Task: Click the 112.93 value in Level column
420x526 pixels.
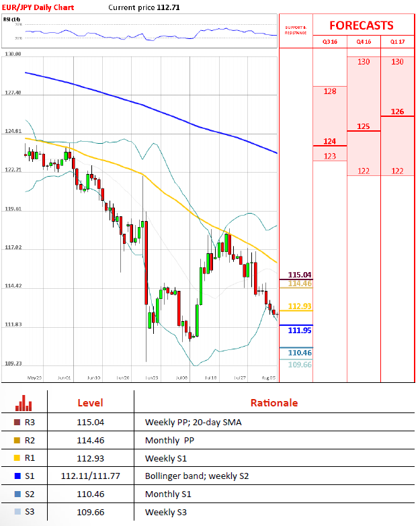Action: click(91, 458)
